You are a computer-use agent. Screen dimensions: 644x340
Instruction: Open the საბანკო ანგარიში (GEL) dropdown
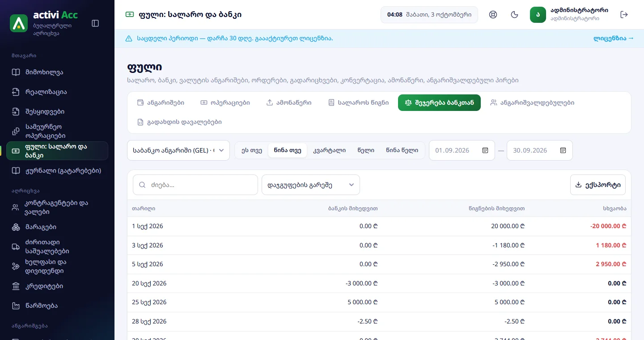point(178,150)
